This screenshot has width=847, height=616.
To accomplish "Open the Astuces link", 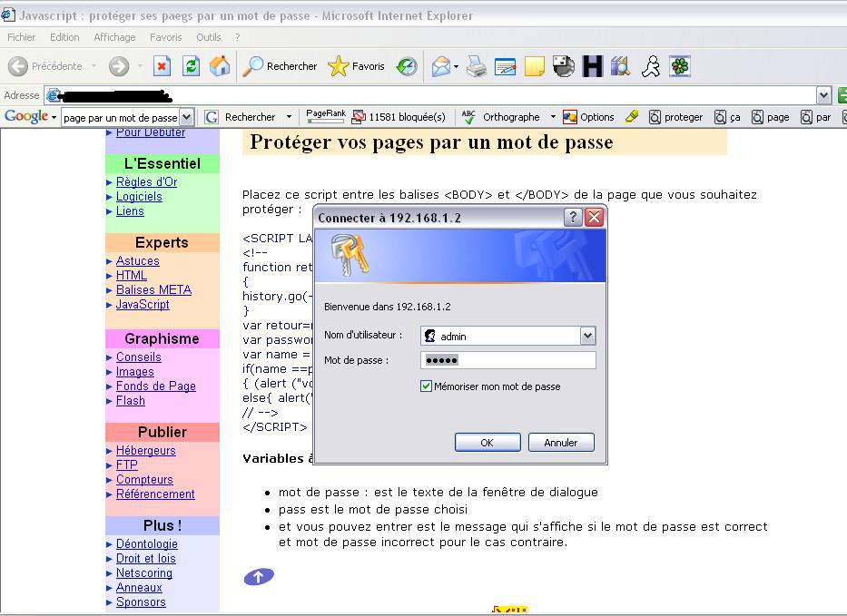I will pos(138,260).
